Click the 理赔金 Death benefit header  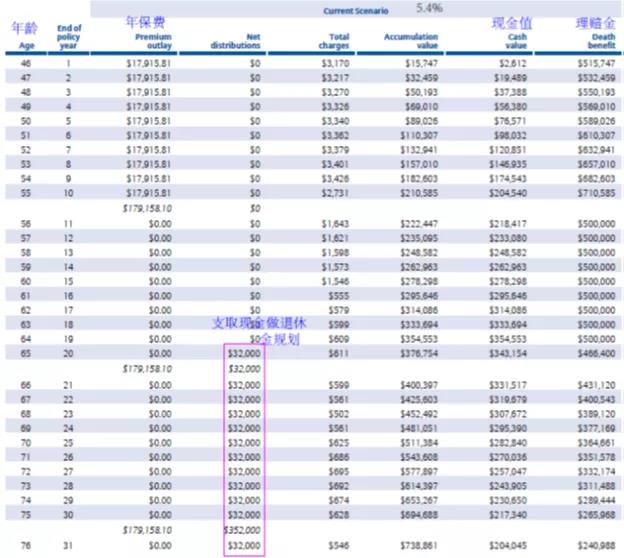pyautogui.click(x=594, y=33)
